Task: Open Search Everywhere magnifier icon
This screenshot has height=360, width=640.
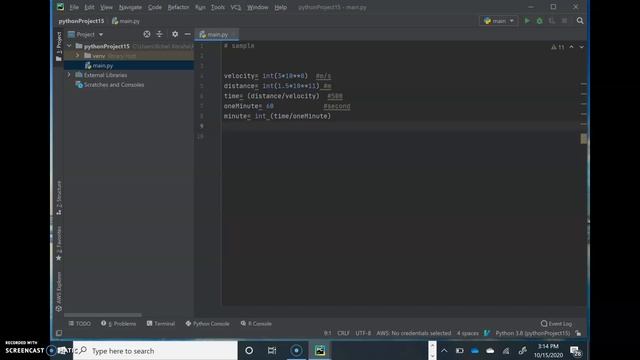Action: [580, 20]
